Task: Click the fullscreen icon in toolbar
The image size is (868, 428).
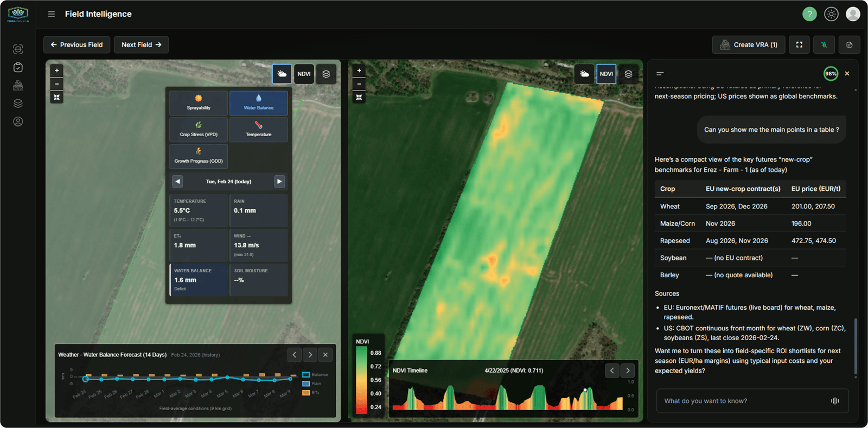Action: [799, 45]
